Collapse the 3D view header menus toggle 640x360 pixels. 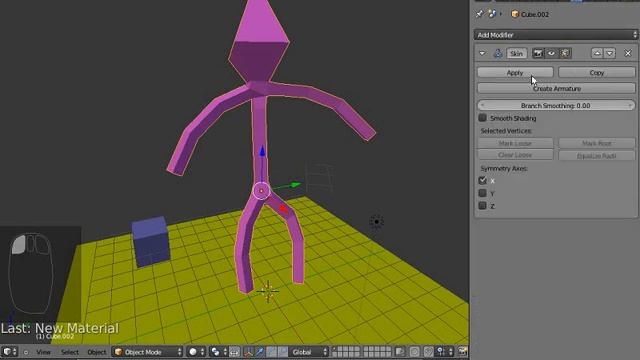(26, 352)
